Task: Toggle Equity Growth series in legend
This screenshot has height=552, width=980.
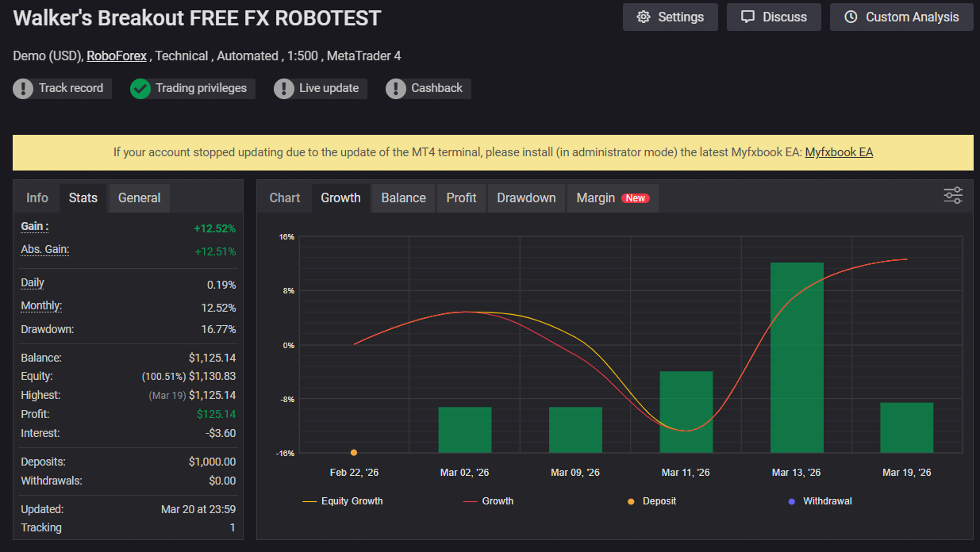Action: tap(343, 501)
